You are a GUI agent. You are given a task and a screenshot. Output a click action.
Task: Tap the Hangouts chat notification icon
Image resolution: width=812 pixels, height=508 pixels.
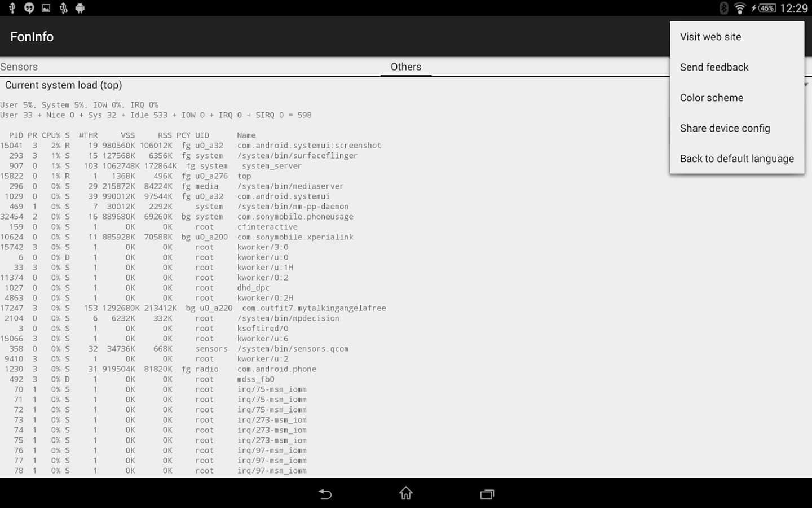[x=29, y=8]
